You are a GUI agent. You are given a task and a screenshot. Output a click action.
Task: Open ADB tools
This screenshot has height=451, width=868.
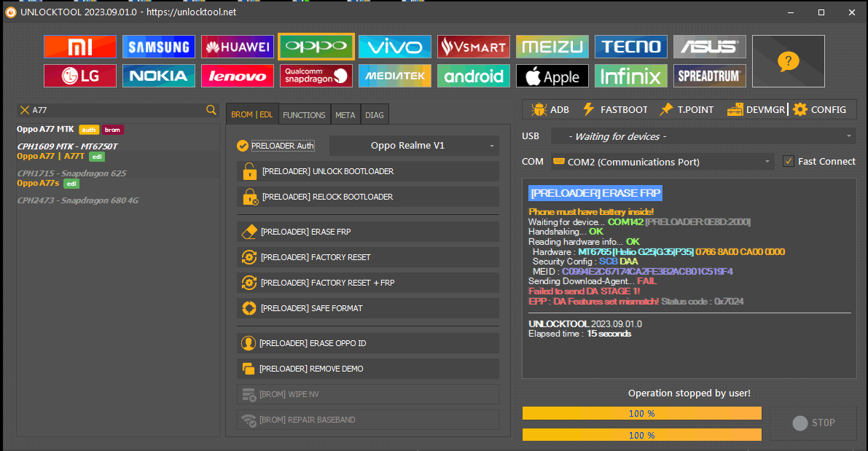click(550, 109)
